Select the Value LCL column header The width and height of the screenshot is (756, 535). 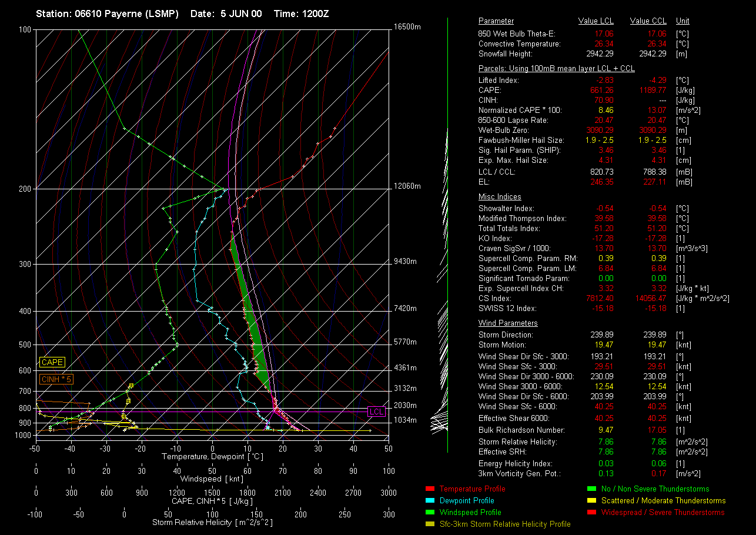coord(596,21)
